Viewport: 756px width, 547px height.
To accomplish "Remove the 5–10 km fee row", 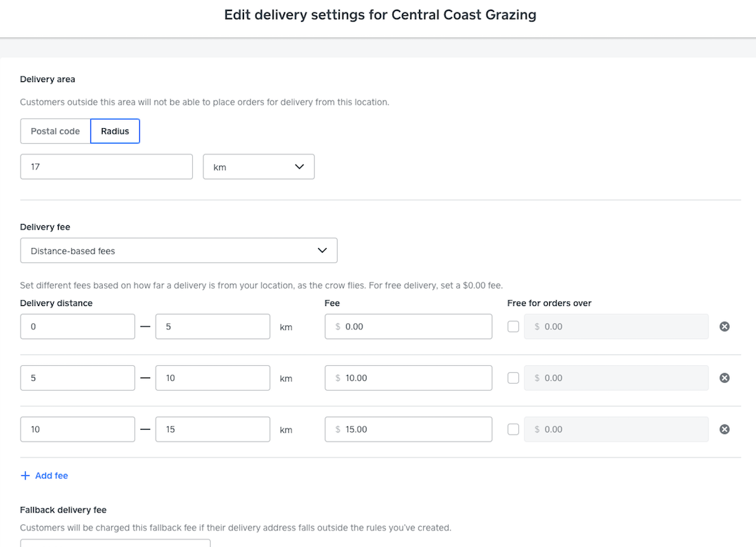I will click(724, 378).
